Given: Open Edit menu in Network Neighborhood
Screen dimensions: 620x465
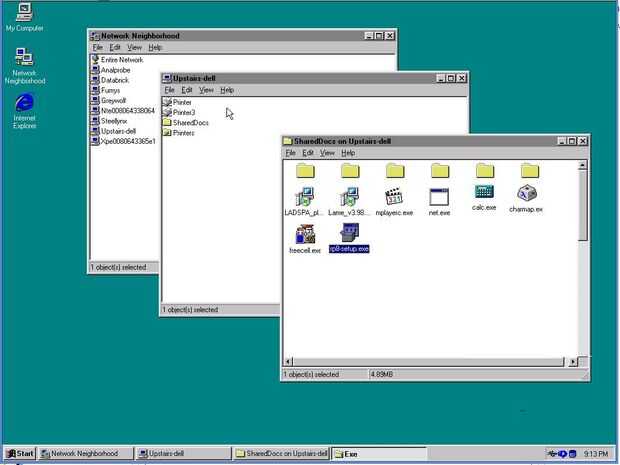Looking at the screenshot, I should click(115, 47).
